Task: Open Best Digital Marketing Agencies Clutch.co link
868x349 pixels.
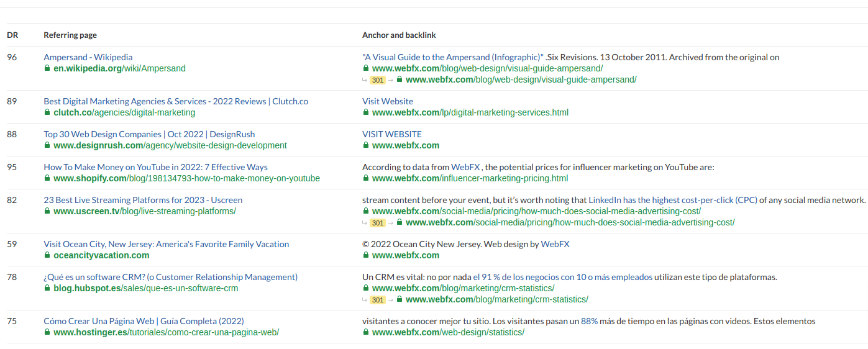Action: click(176, 101)
